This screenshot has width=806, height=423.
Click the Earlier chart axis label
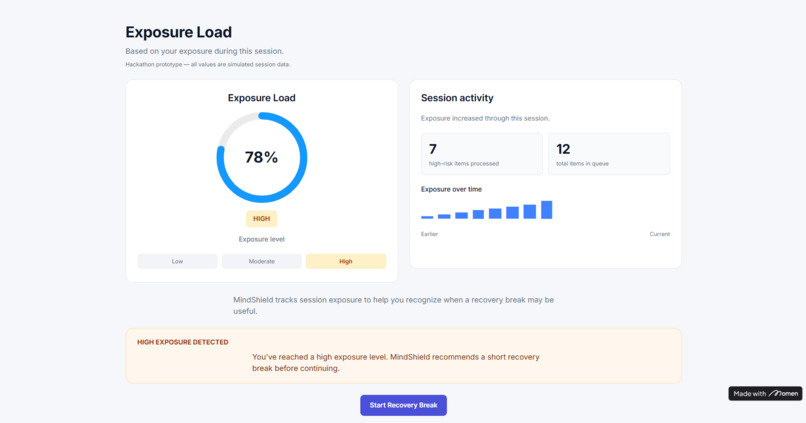(429, 234)
